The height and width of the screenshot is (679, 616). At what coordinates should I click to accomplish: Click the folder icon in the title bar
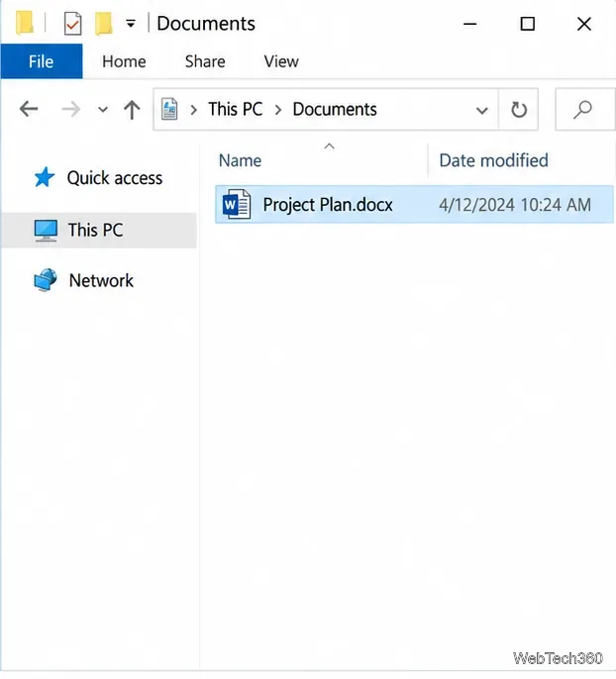click(24, 23)
